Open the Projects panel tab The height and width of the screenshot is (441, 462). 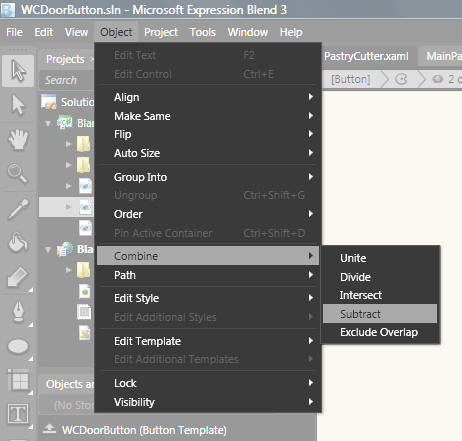pos(65,59)
